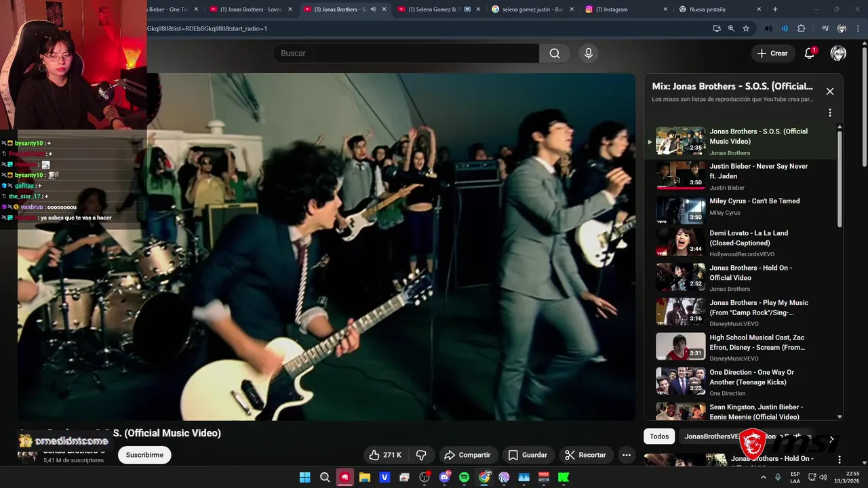Open Sean Kingston Eenie Meenie video
The height and width of the screenshot is (488, 868).
click(x=746, y=411)
